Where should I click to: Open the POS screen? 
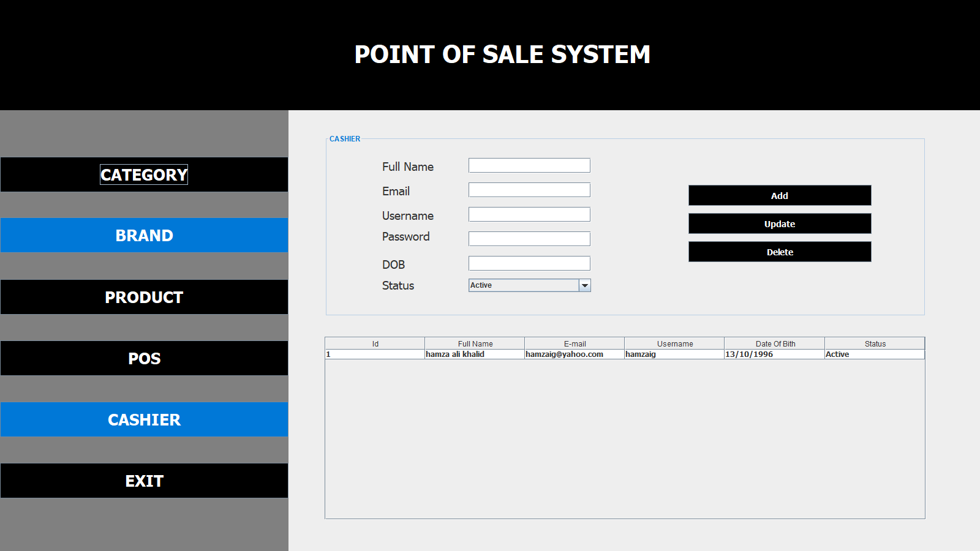pyautogui.click(x=144, y=358)
